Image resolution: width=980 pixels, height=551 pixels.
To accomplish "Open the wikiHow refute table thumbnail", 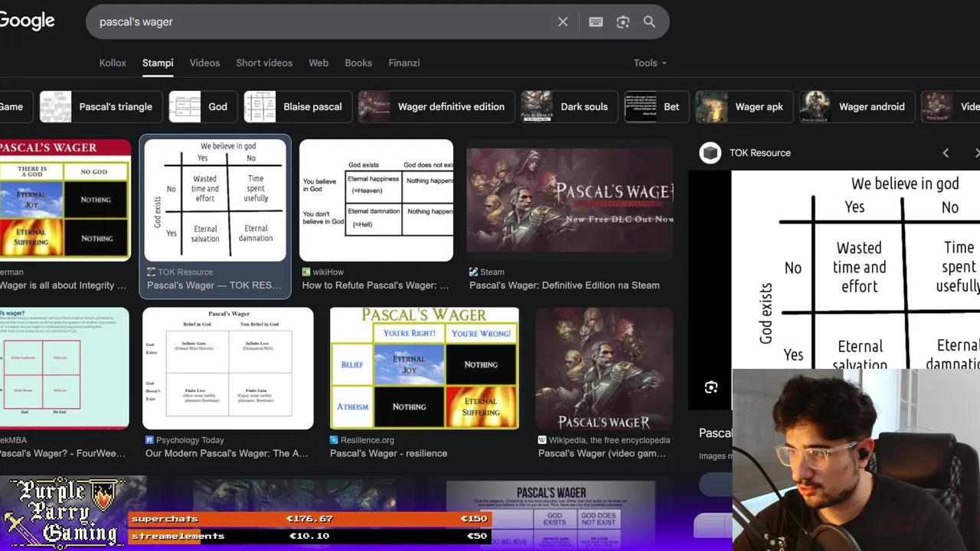I will tap(376, 200).
